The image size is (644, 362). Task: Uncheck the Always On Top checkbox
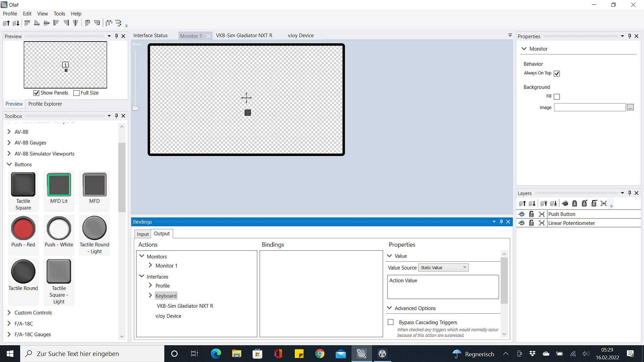pyautogui.click(x=557, y=73)
